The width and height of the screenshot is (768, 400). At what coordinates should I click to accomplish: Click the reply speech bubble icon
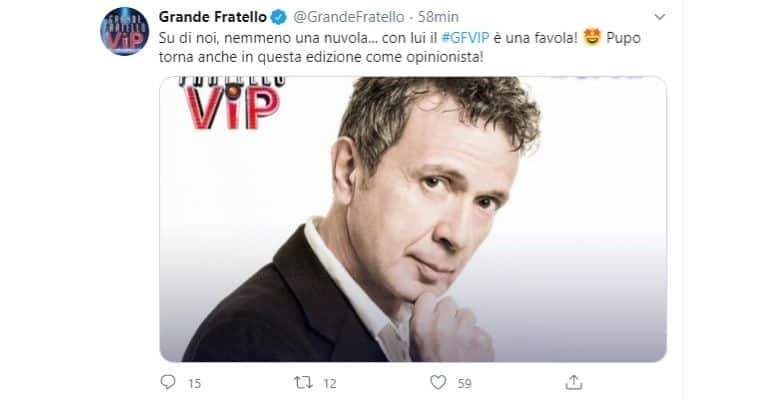pyautogui.click(x=168, y=382)
